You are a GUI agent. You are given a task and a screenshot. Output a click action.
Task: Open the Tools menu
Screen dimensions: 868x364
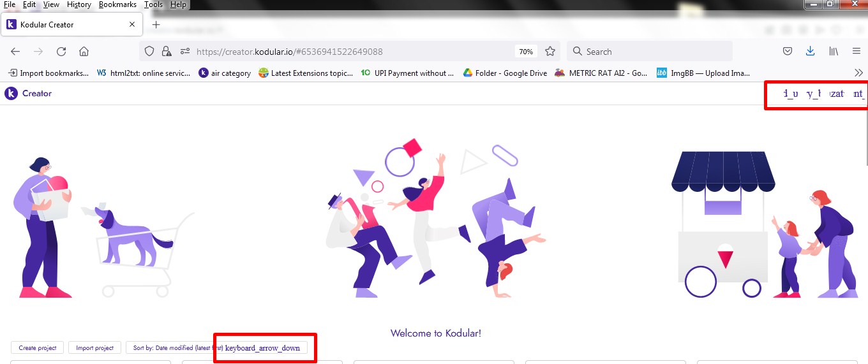click(x=153, y=4)
